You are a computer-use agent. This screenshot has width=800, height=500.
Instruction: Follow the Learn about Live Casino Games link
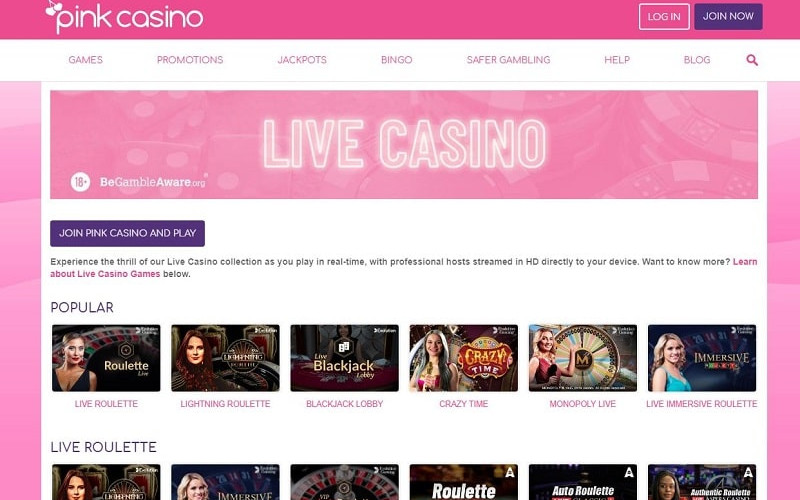tap(403, 267)
